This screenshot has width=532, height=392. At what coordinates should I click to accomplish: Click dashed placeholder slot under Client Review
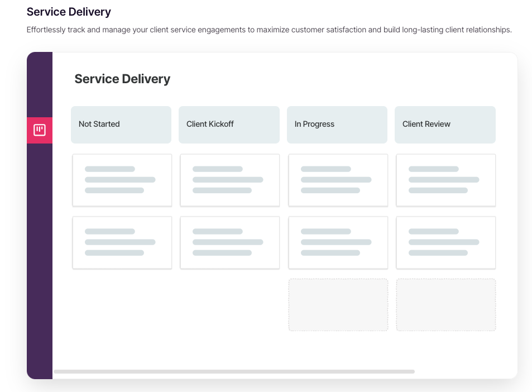click(446, 305)
